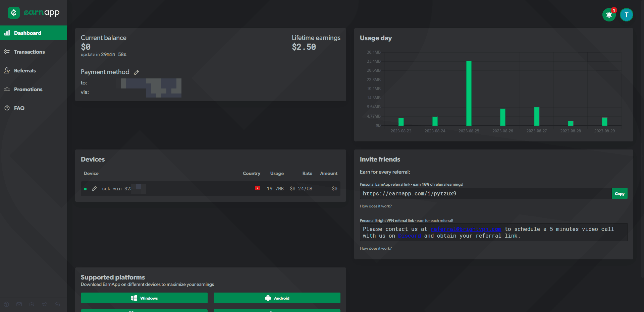Click the 'Usage' column header in Devices
Image resolution: width=644 pixels, height=312 pixels.
tap(277, 173)
